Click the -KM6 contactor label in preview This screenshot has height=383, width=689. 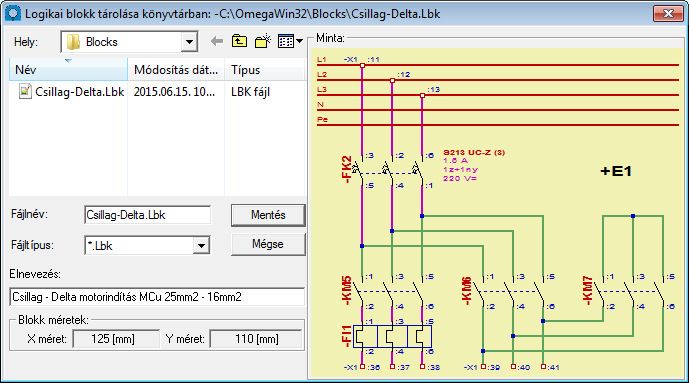pyautogui.click(x=467, y=291)
